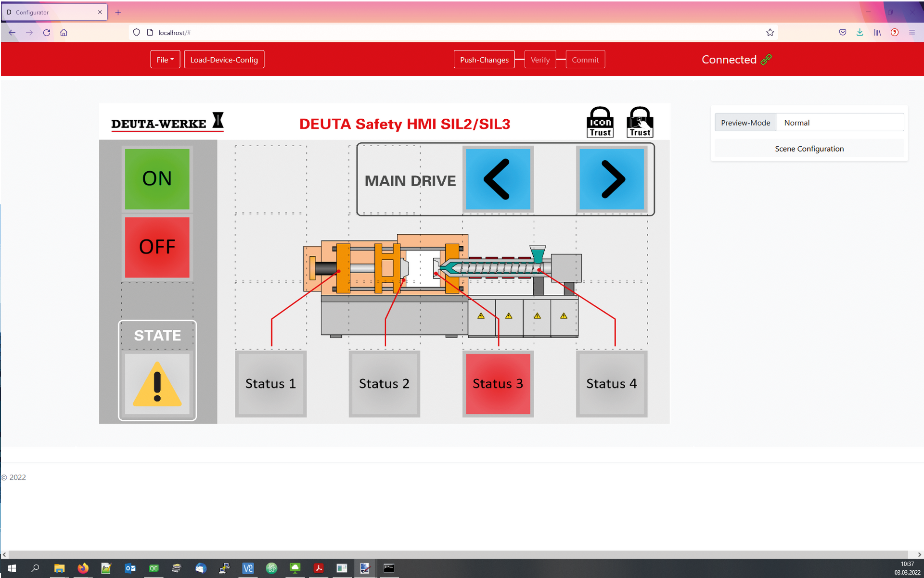Click the Push-Changes button

(484, 60)
